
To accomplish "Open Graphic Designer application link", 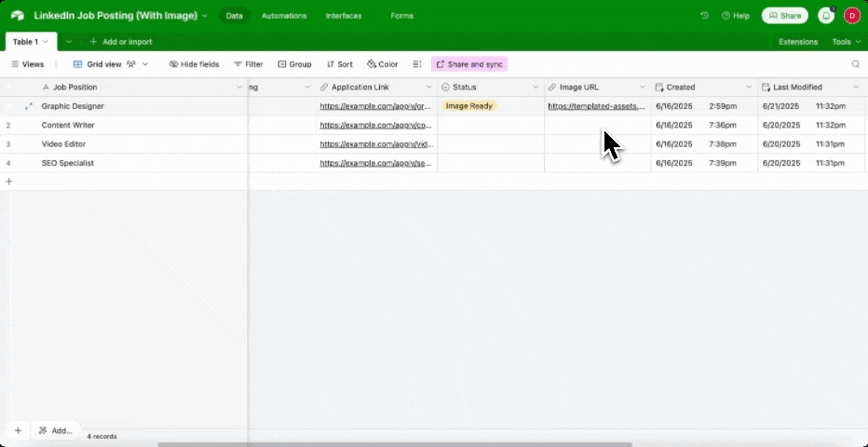I will [x=375, y=106].
